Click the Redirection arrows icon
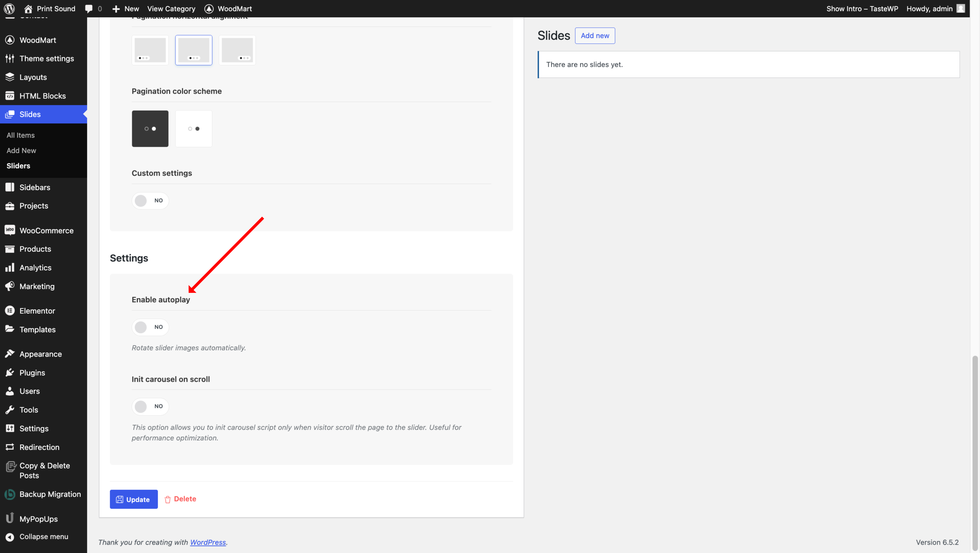This screenshot has height=553, width=980. click(10, 447)
